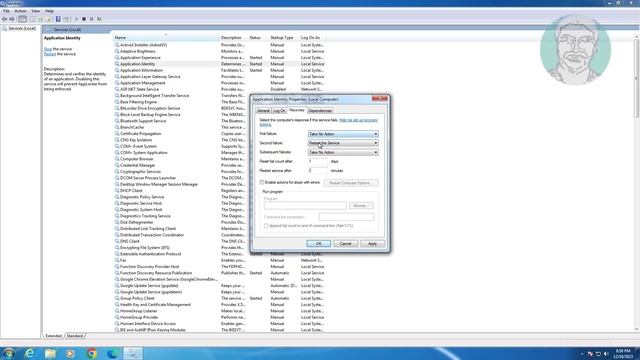Launch Microsoft Edge from taskbar
The image size is (640, 360).
pos(112,353)
